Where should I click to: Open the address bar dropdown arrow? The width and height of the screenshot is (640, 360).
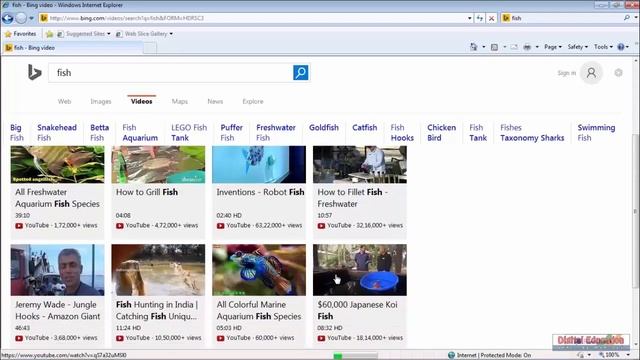click(469, 18)
